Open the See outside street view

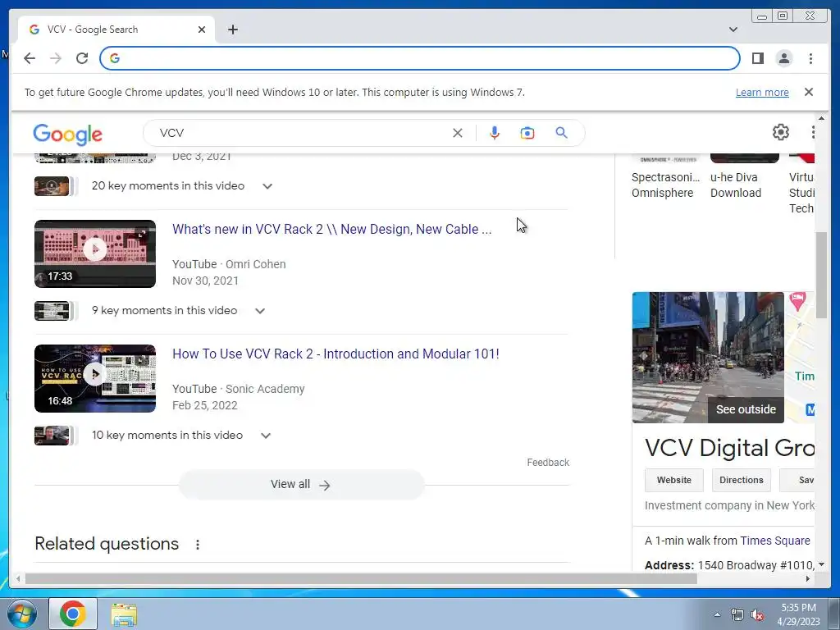(746, 409)
